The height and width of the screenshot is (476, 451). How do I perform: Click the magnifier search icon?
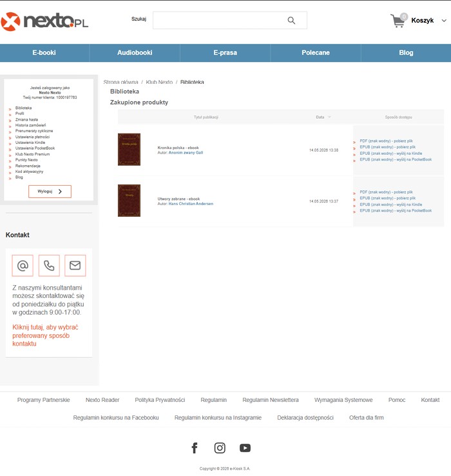[x=291, y=21]
